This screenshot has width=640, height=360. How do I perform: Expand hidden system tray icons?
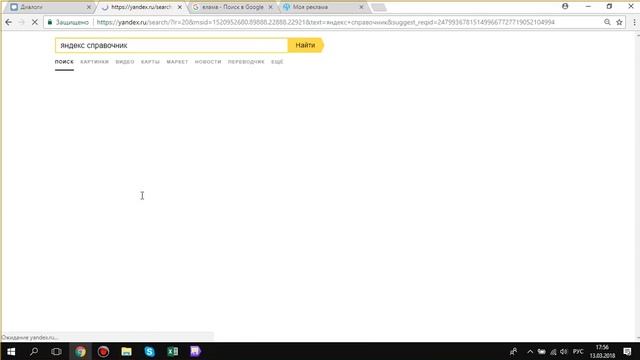click(x=530, y=351)
